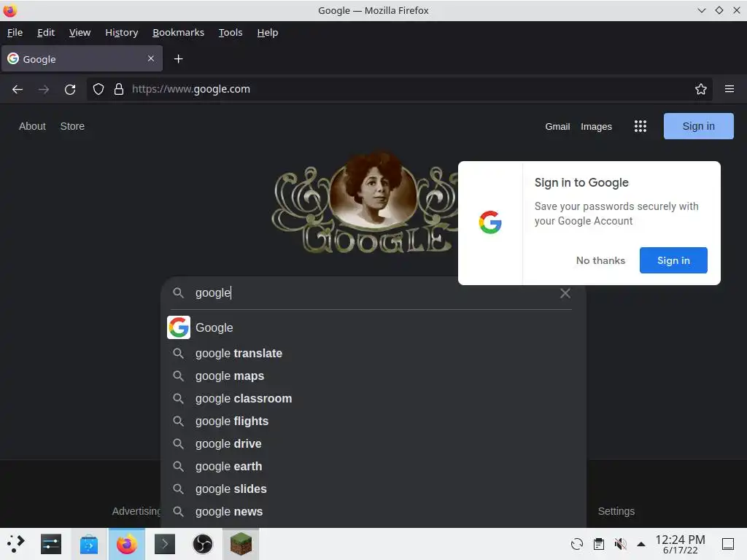
Task: Clear the search box text
Action: coord(565,293)
